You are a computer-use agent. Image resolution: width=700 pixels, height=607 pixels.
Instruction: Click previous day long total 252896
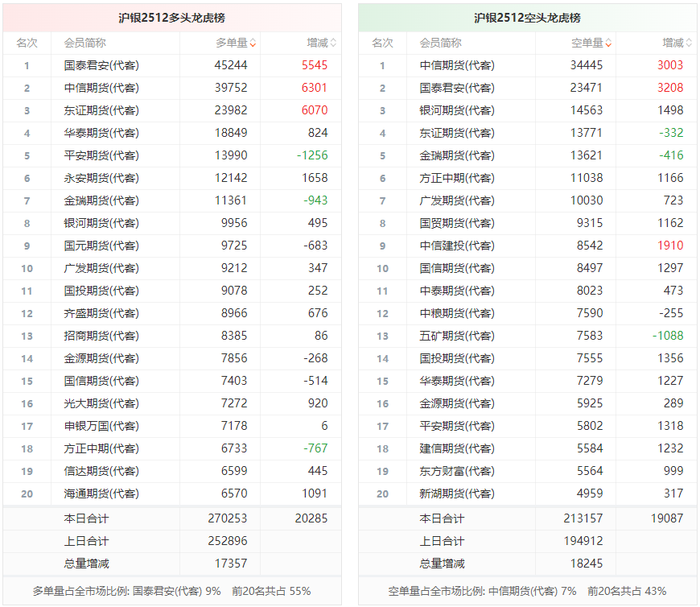click(x=228, y=541)
